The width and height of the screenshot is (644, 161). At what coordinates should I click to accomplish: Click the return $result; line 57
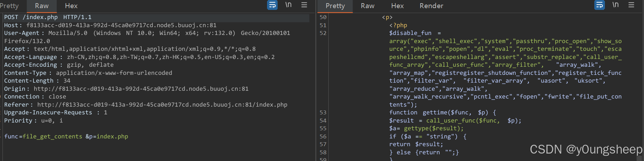point(416,144)
